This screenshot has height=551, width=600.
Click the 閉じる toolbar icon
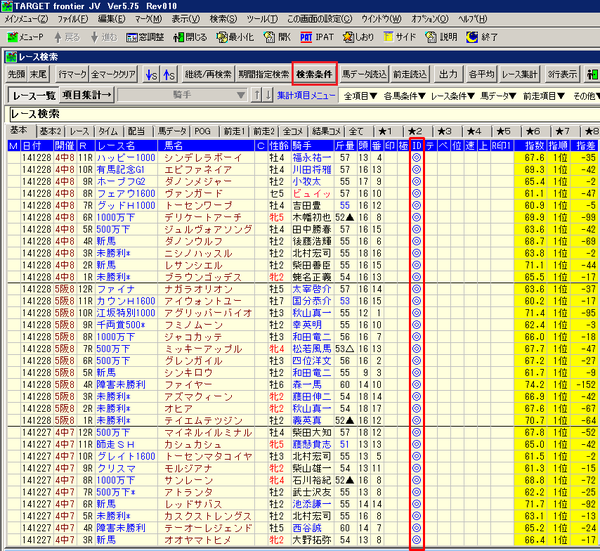click(x=190, y=37)
